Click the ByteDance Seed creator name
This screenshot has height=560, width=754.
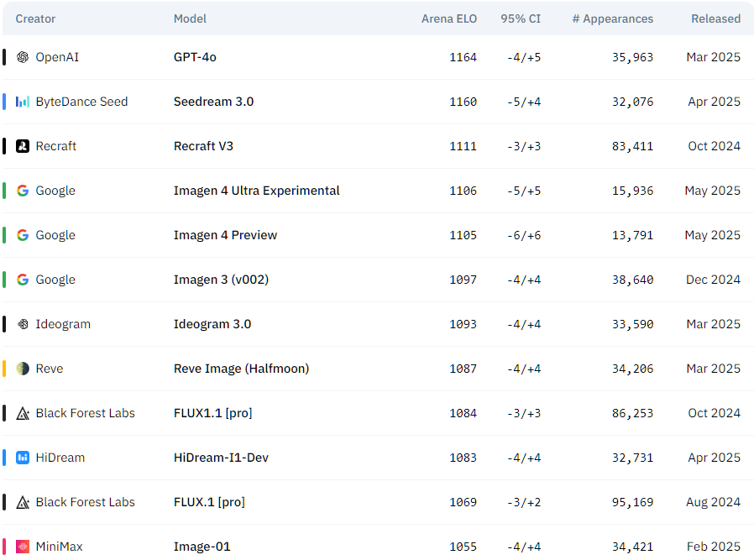tap(81, 102)
